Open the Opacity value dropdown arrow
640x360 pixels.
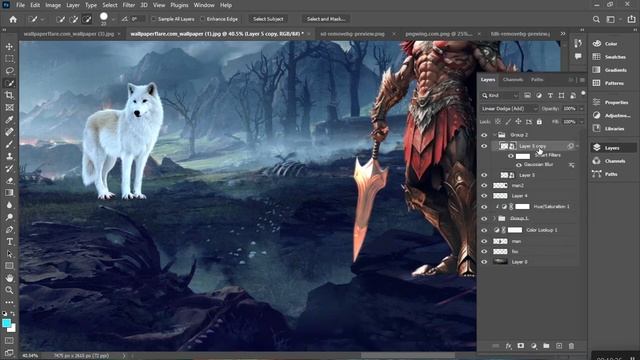pyautogui.click(x=581, y=109)
